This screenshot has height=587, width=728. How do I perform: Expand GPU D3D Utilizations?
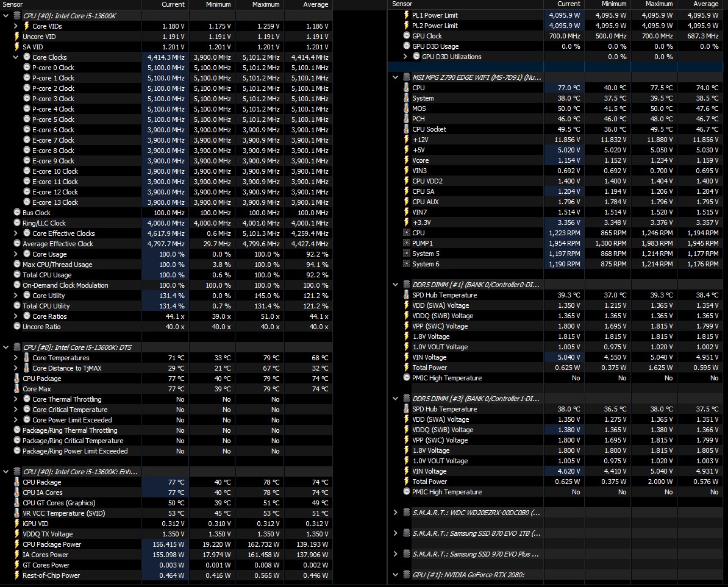pos(405,57)
